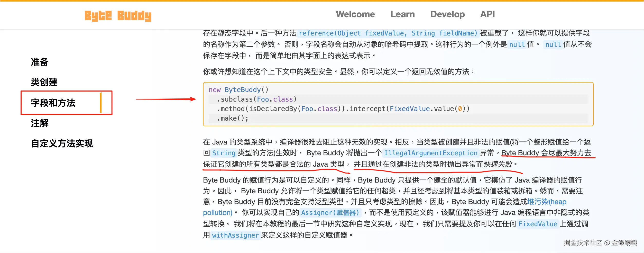Open the Develop nav item
This screenshot has height=253, width=644.
coord(447,14)
